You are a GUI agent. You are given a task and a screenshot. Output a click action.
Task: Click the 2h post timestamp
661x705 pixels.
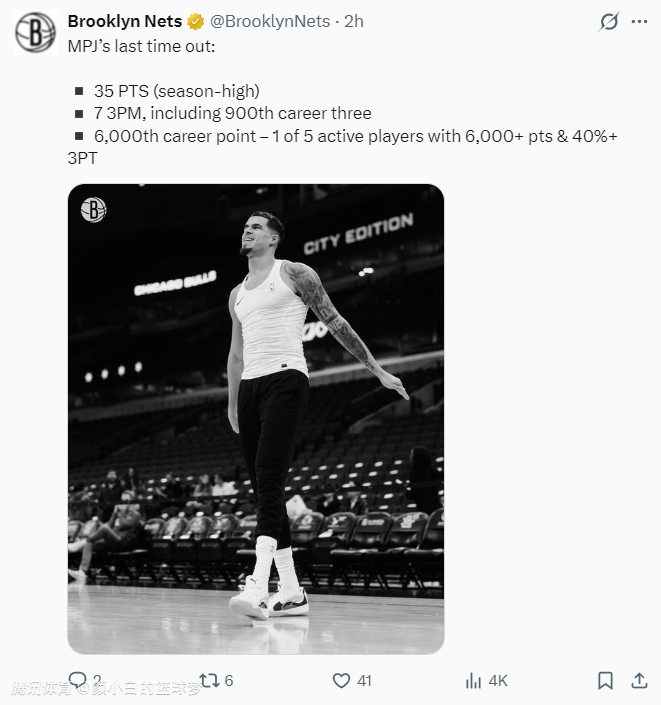pos(354,21)
